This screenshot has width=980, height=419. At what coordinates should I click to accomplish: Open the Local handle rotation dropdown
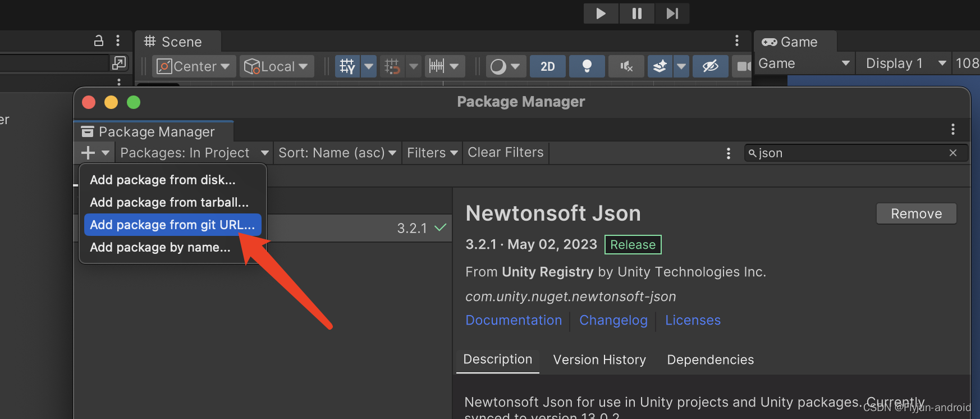point(276,66)
